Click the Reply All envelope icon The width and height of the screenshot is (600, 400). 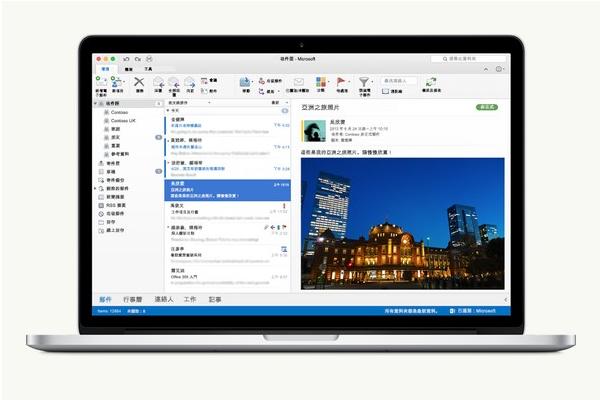[x=174, y=82]
